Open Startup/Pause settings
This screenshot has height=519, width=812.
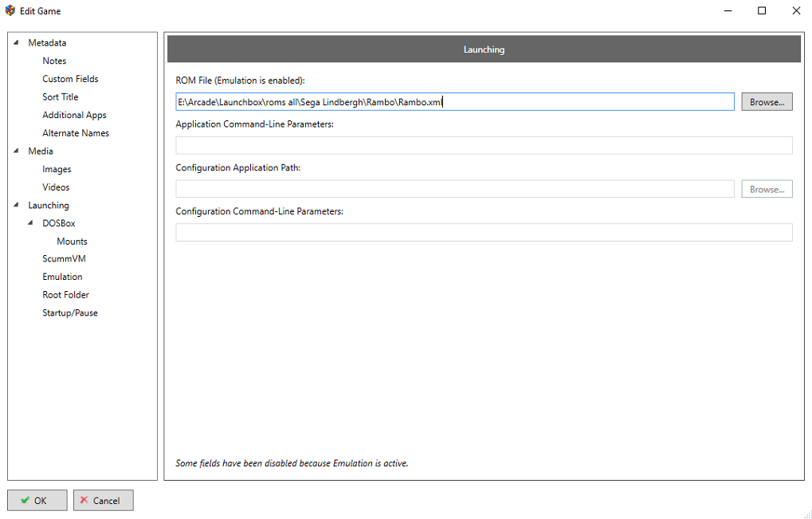[70, 313]
